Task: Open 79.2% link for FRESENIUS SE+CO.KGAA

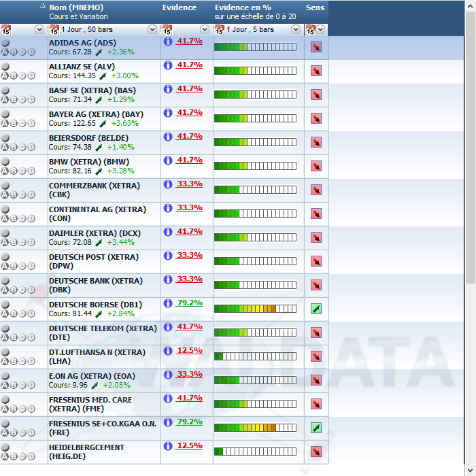Action: coord(190,422)
